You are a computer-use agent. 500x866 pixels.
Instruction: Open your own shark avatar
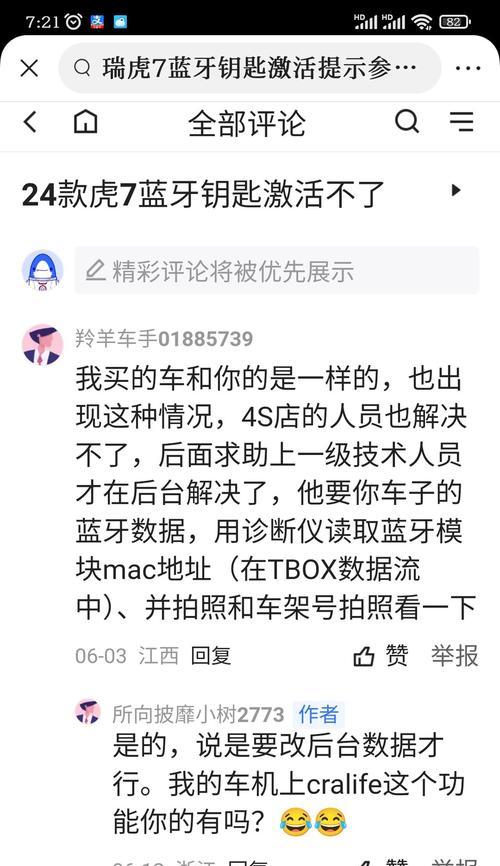pyautogui.click(x=43, y=270)
